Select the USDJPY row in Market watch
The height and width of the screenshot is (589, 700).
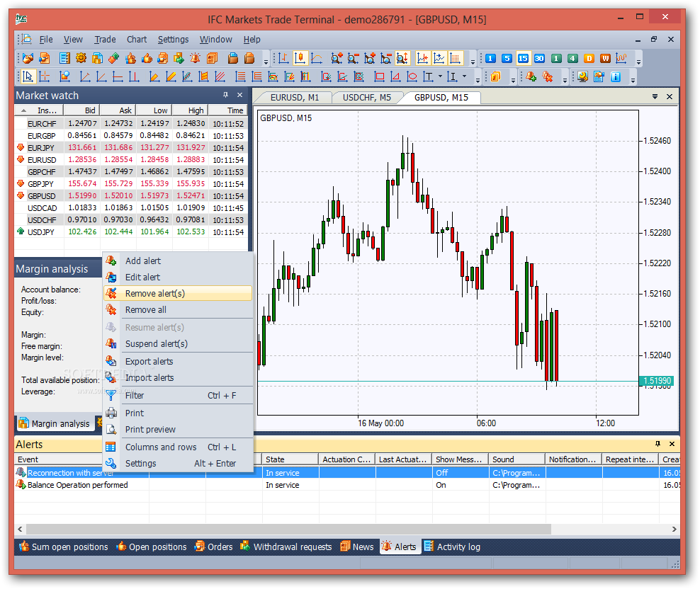point(131,232)
